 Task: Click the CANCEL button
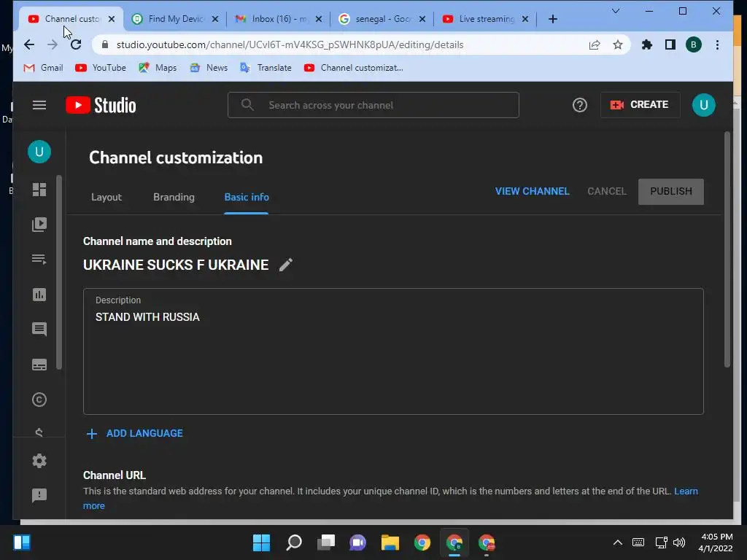606,192
